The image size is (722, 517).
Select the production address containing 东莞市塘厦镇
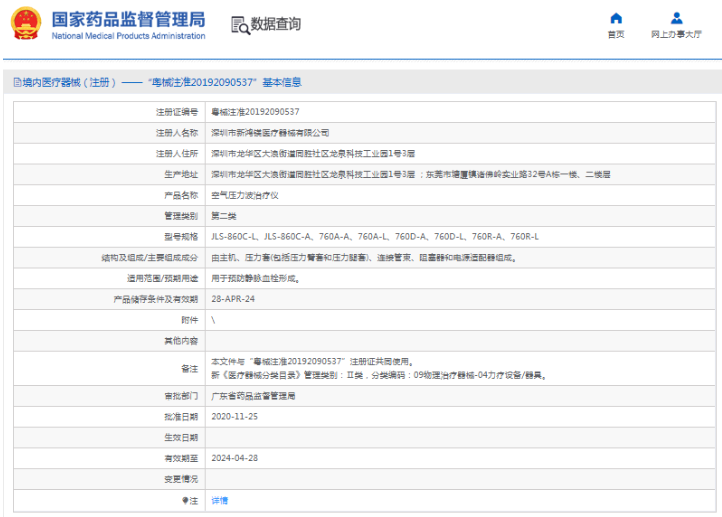[411, 174]
